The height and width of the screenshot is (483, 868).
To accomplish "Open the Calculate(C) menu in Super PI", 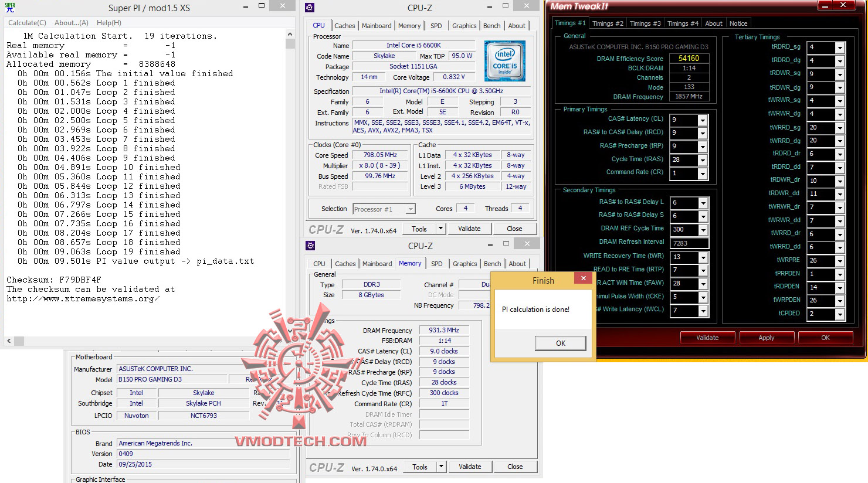I will tap(27, 23).
